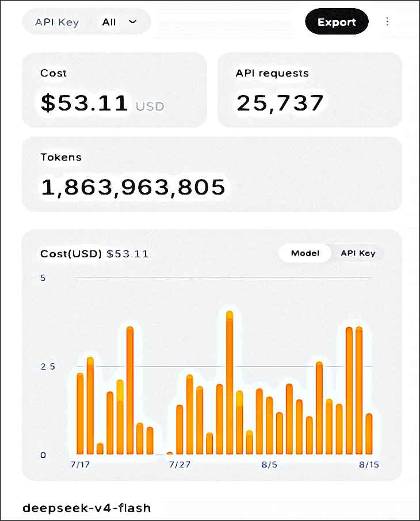Click the API requests card label

point(272,73)
